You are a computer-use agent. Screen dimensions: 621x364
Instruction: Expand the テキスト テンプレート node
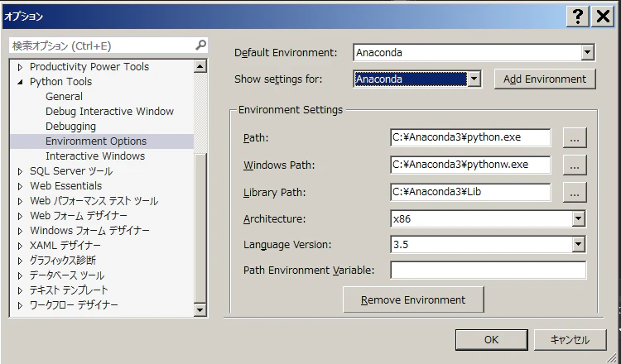click(20, 291)
